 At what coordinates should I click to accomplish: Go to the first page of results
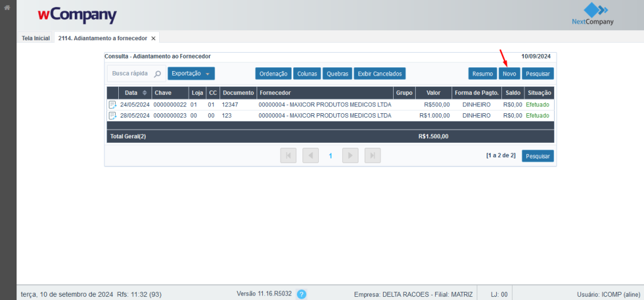(288, 155)
